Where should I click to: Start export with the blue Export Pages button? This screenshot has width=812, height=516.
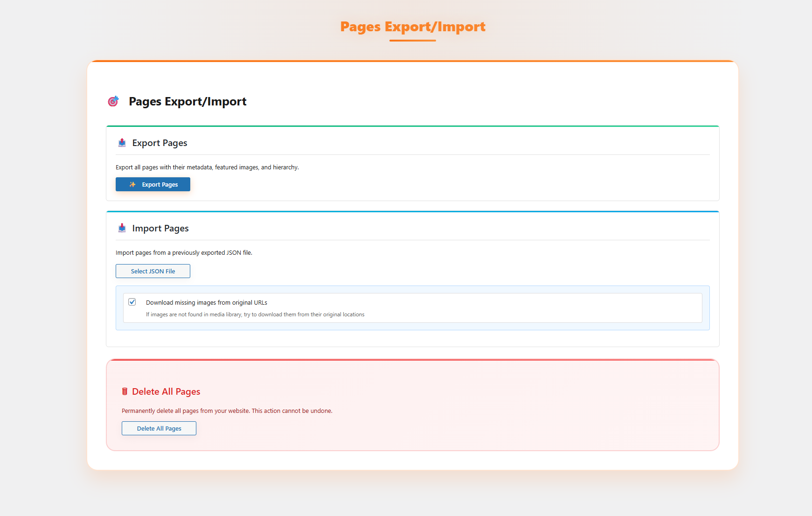coord(153,184)
